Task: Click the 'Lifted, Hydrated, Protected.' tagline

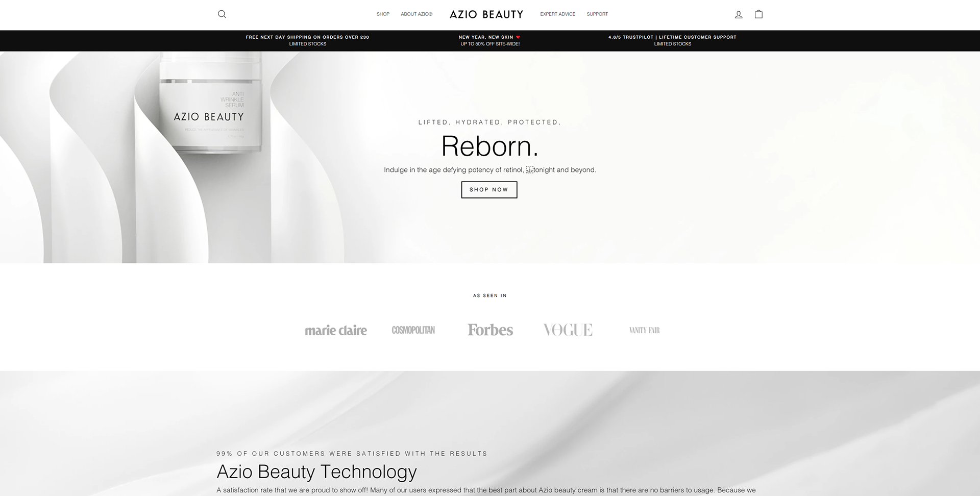Action: [x=489, y=122]
